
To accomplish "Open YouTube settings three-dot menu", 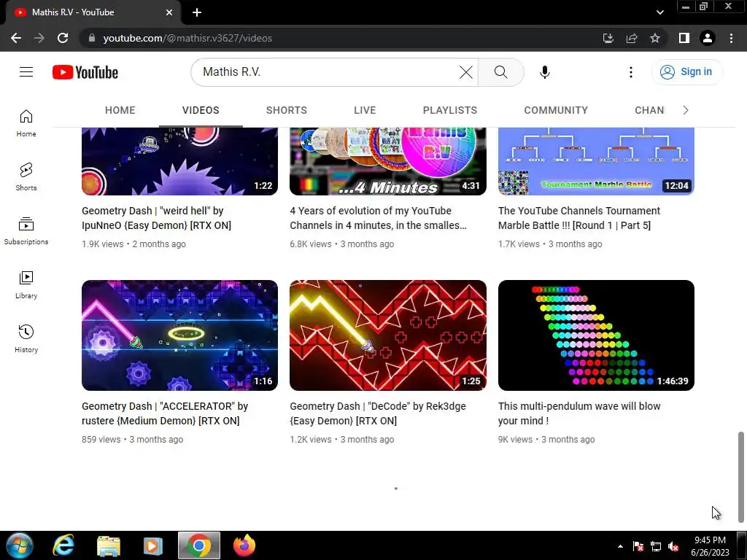I will click(x=631, y=72).
